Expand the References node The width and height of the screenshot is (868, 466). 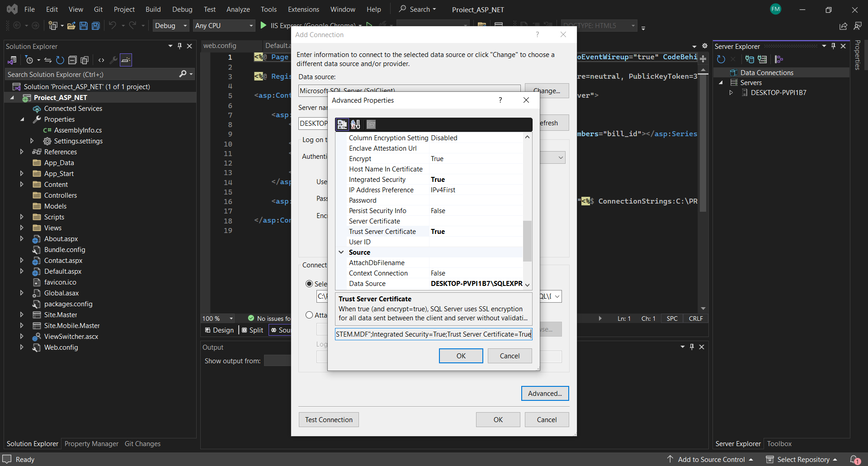(22, 152)
